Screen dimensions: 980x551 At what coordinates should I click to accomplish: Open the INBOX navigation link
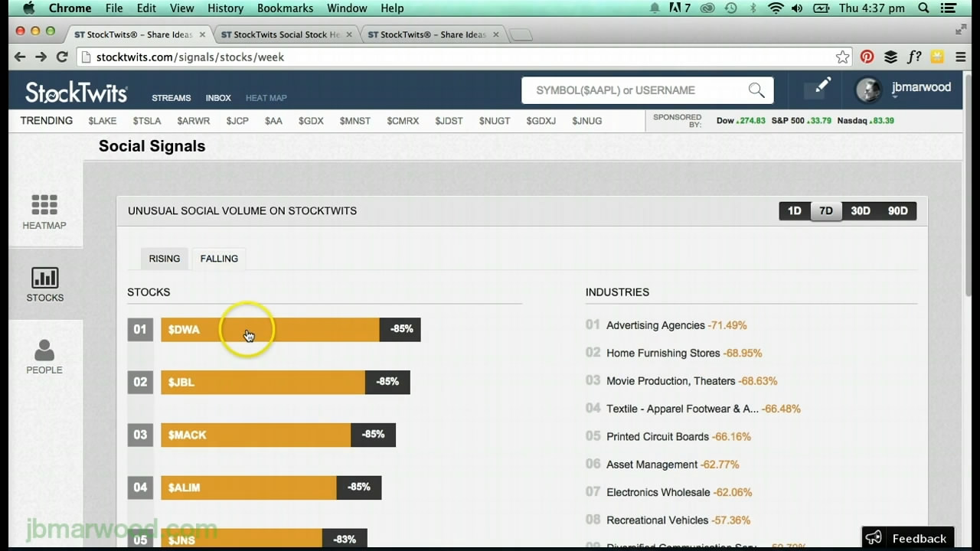click(218, 98)
